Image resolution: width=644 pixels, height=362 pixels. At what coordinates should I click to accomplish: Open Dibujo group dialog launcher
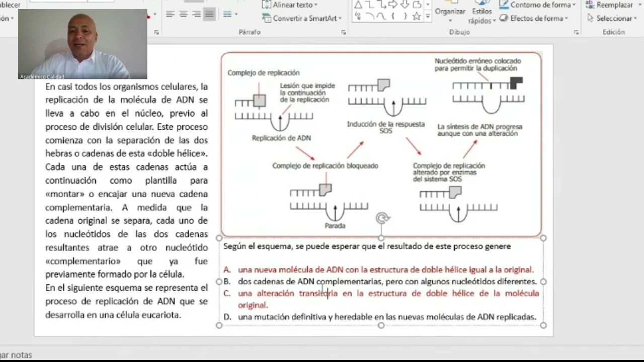576,32
